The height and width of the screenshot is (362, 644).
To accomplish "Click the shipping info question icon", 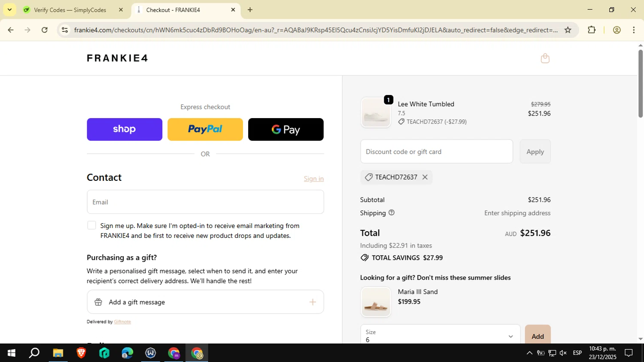I will pyautogui.click(x=391, y=213).
